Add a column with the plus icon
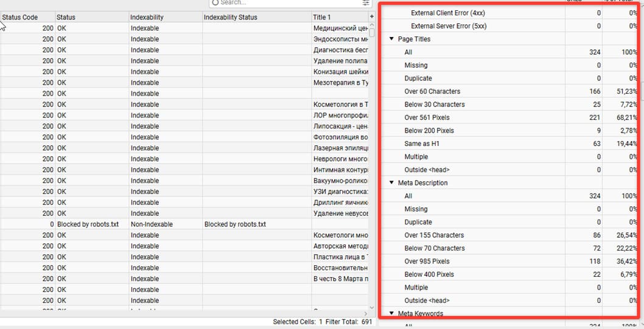644x329 pixels. tap(372, 17)
